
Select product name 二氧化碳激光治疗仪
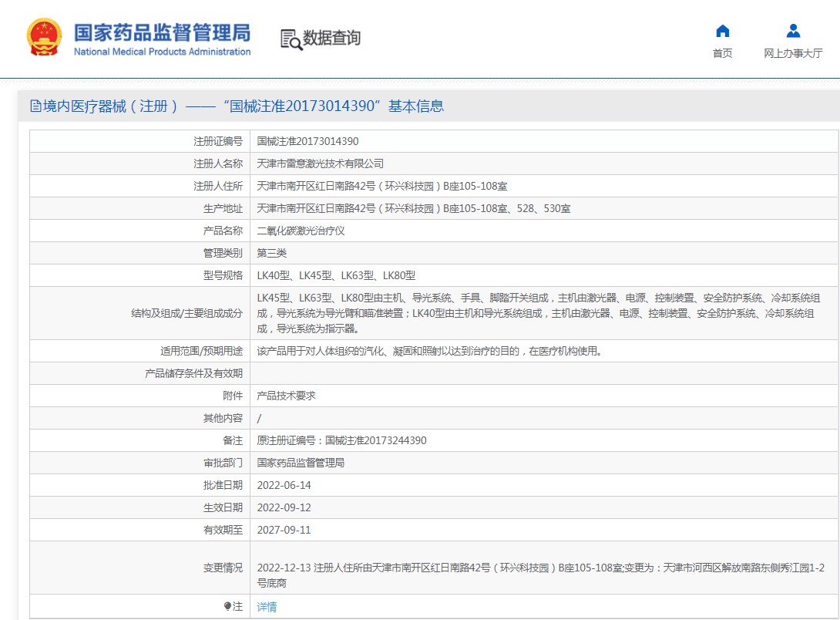301,231
